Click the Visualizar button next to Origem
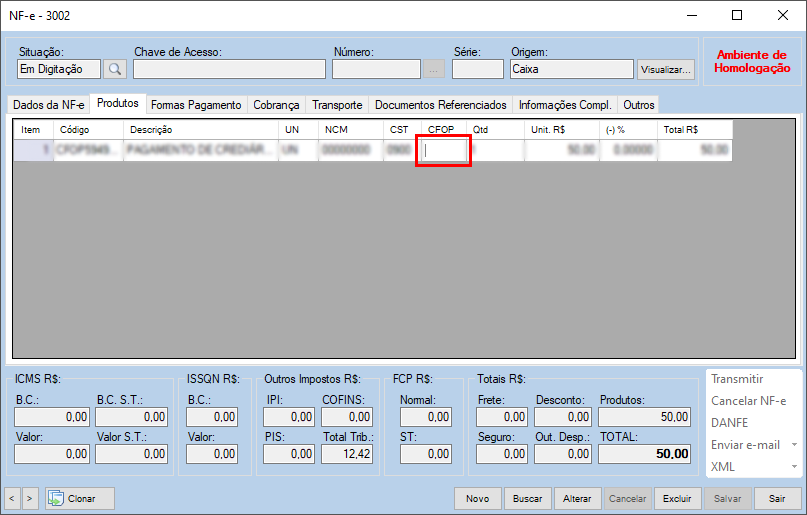This screenshot has height=515, width=807. pyautogui.click(x=666, y=69)
